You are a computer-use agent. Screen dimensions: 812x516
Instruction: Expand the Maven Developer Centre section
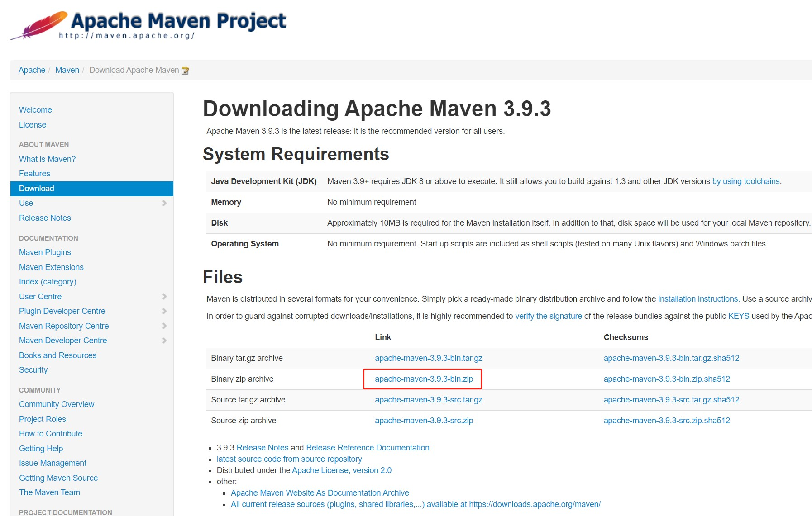pos(165,340)
